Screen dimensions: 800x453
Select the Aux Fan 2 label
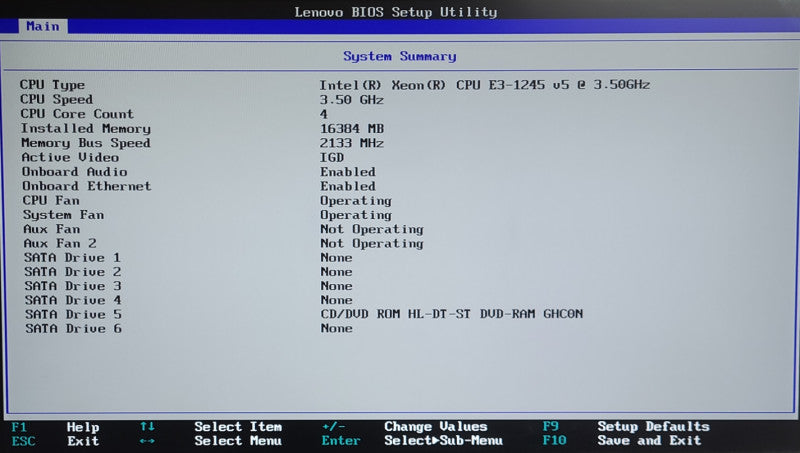59,243
